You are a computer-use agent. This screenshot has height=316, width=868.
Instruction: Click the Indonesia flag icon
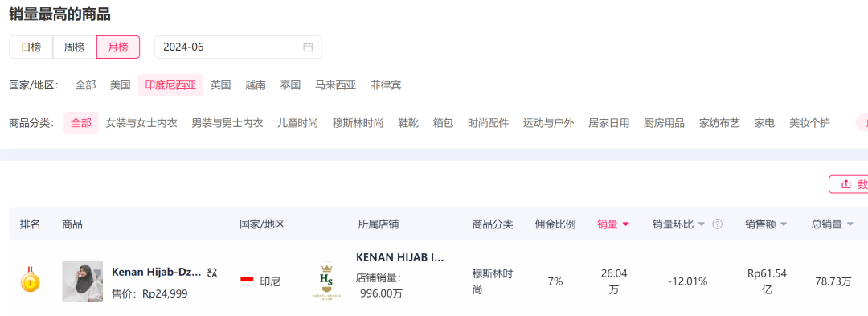(247, 281)
